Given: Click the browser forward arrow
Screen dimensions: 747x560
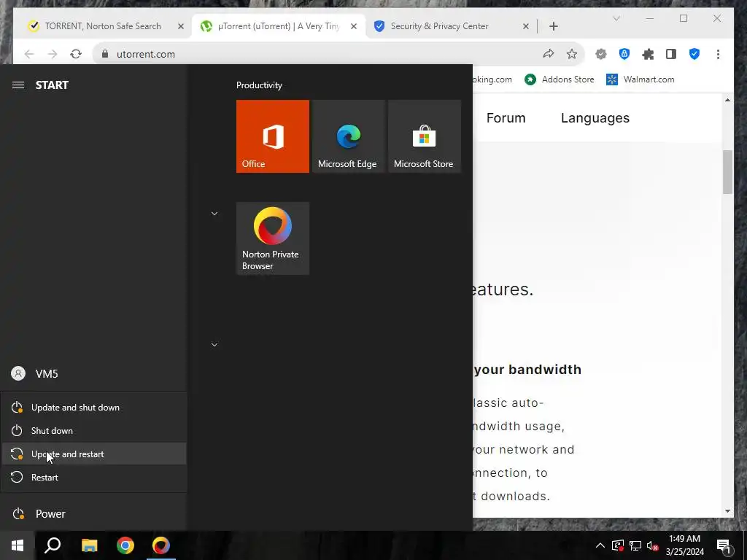Looking at the screenshot, I should (x=53, y=54).
